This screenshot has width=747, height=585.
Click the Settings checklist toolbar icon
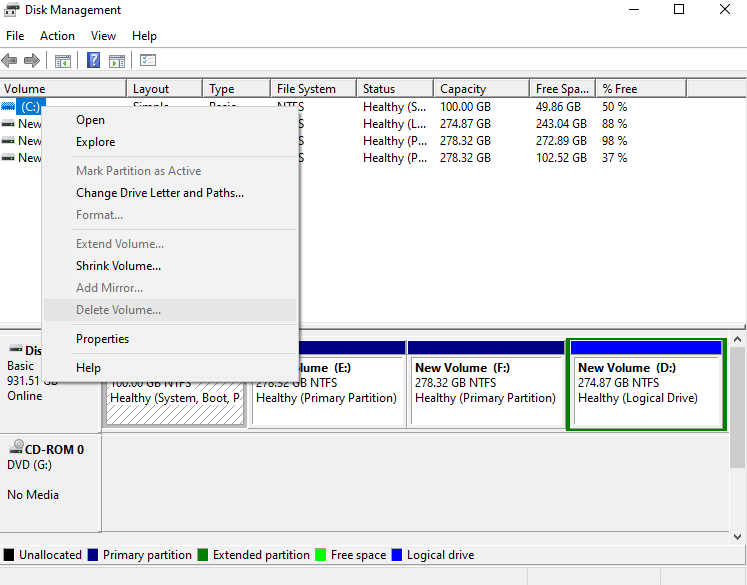(148, 60)
